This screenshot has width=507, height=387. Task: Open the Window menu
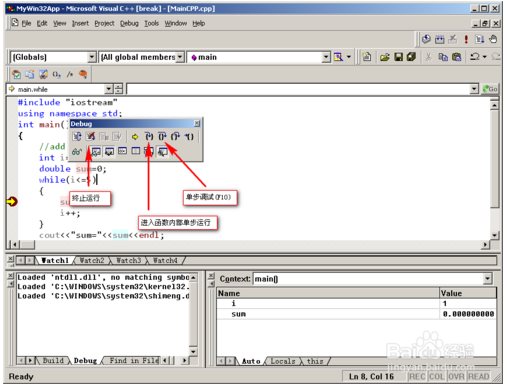(x=176, y=23)
